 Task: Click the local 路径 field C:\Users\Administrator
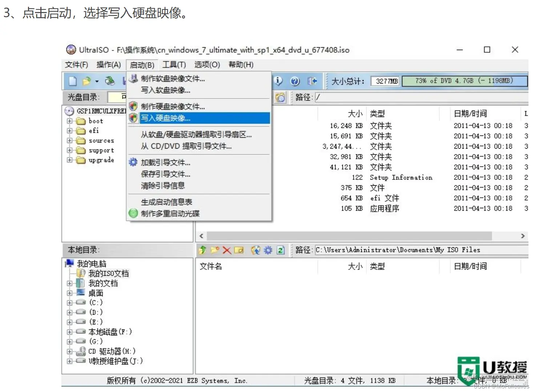point(422,250)
